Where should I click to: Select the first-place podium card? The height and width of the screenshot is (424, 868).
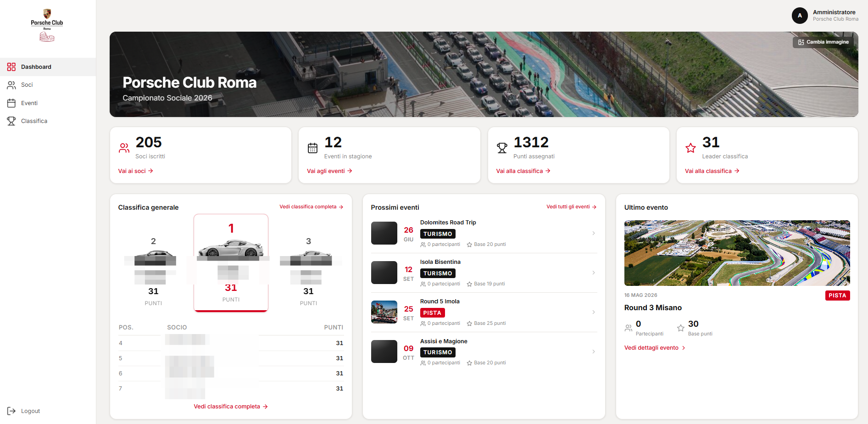(231, 263)
